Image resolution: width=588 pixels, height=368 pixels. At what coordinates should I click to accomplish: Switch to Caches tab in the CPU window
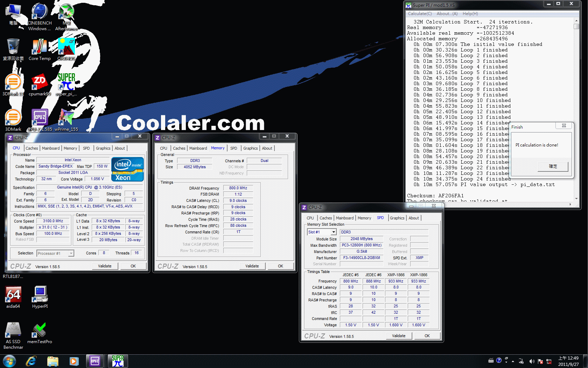coord(31,148)
